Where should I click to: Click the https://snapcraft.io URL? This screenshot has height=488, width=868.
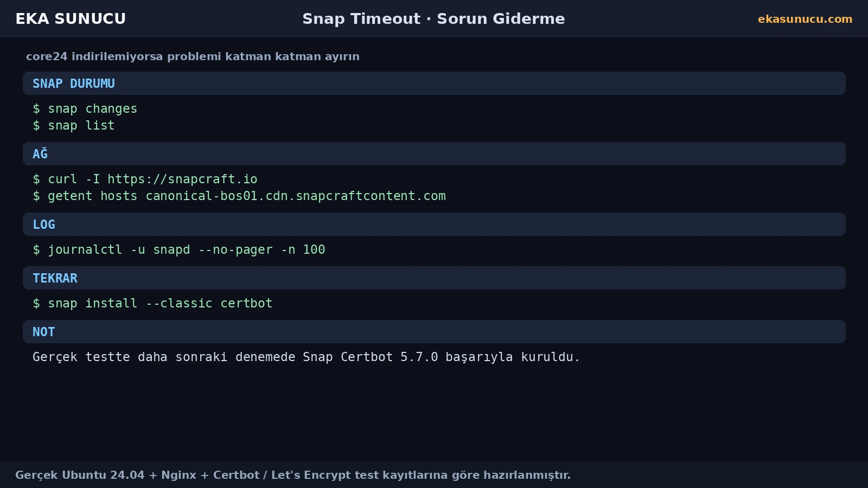(x=182, y=179)
